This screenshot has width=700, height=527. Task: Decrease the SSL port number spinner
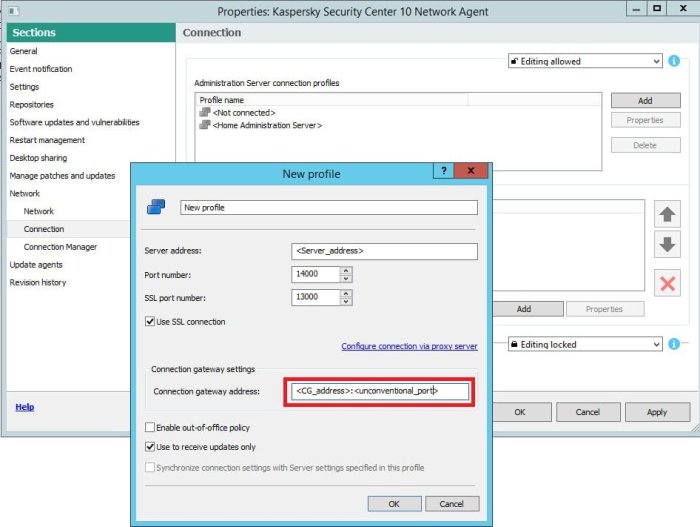click(346, 301)
